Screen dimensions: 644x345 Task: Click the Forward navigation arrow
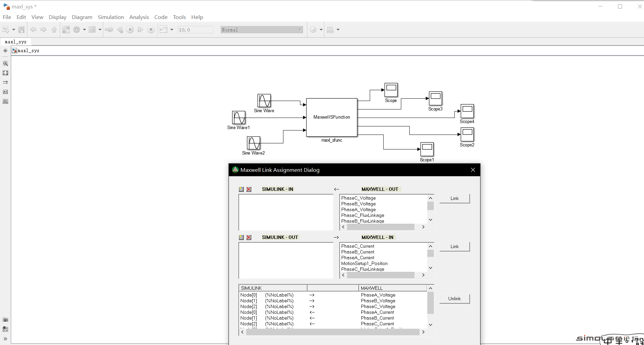coord(43,30)
